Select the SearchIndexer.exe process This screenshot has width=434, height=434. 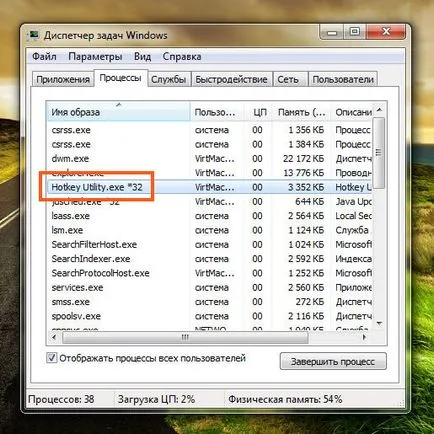click(209, 259)
